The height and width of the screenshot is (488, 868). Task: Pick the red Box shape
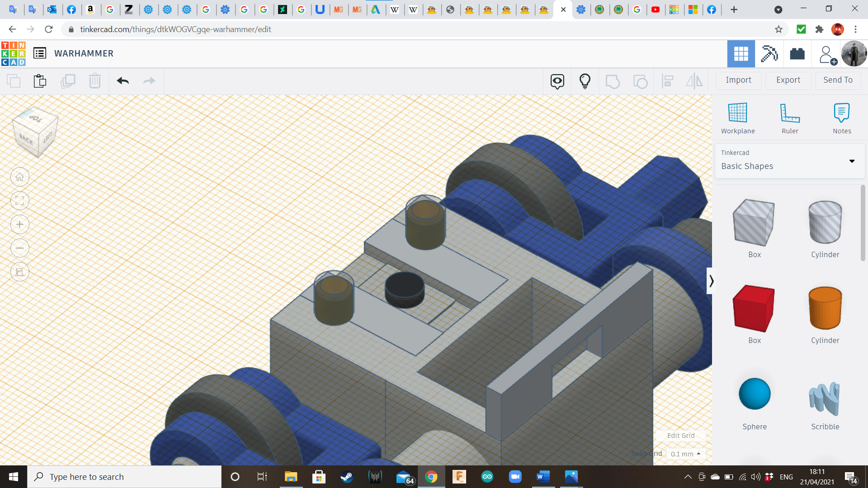coord(754,309)
